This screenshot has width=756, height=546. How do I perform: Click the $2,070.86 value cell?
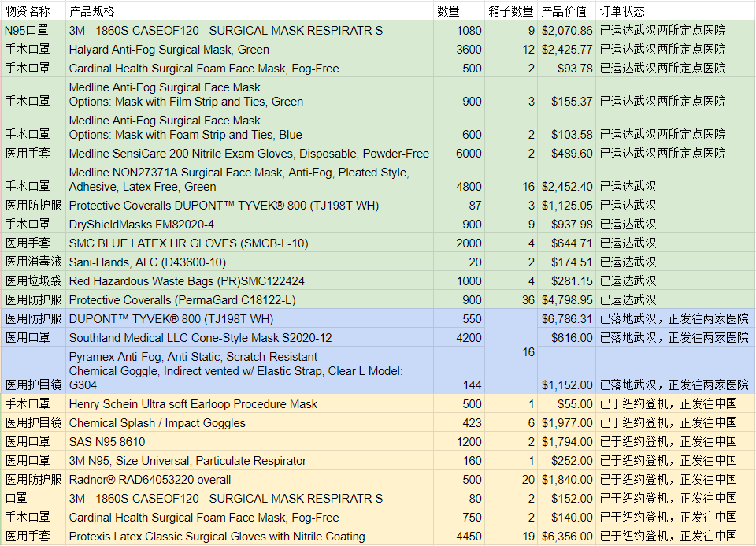tap(566, 31)
